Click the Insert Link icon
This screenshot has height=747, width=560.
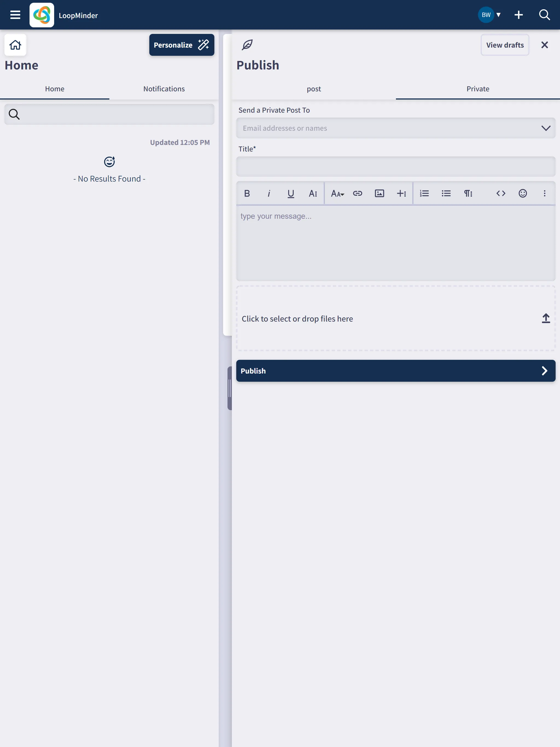click(x=358, y=194)
